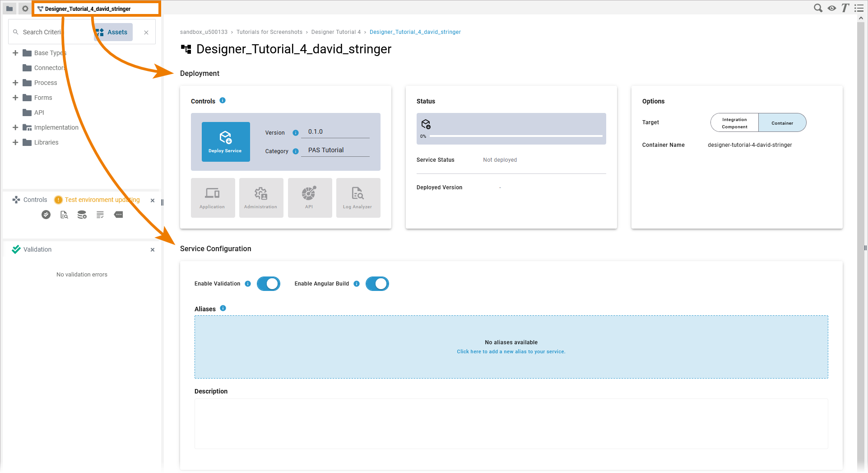
Task: Expand the Process folder
Action: click(x=15, y=83)
